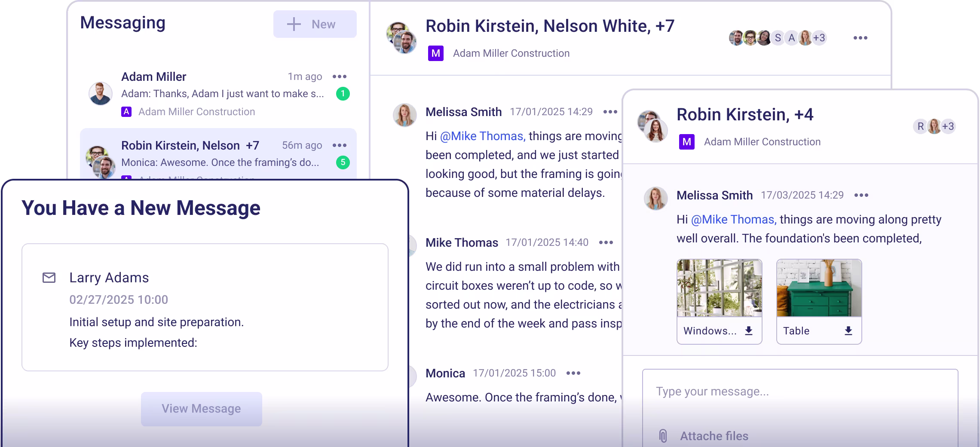Click the @Mike Thomas mention in +4 panel

[x=734, y=219]
